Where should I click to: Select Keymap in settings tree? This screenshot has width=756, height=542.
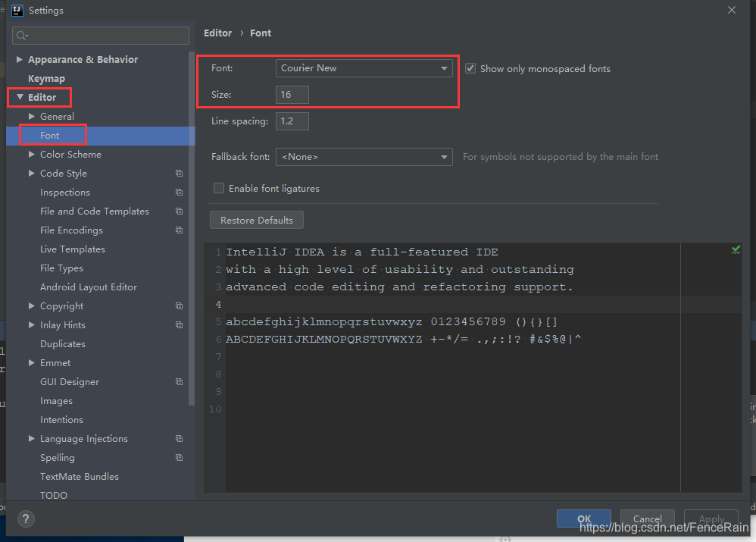tap(46, 78)
